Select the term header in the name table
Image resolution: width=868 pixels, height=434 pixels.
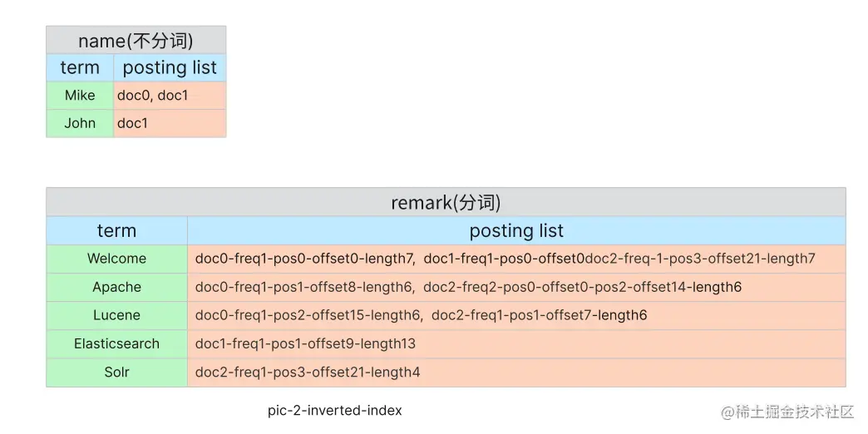point(80,67)
